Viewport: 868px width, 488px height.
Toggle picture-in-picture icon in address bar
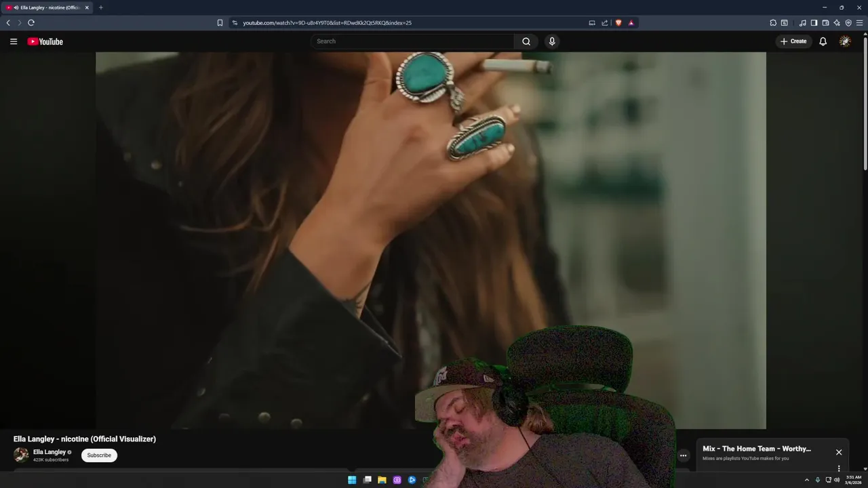[592, 22]
